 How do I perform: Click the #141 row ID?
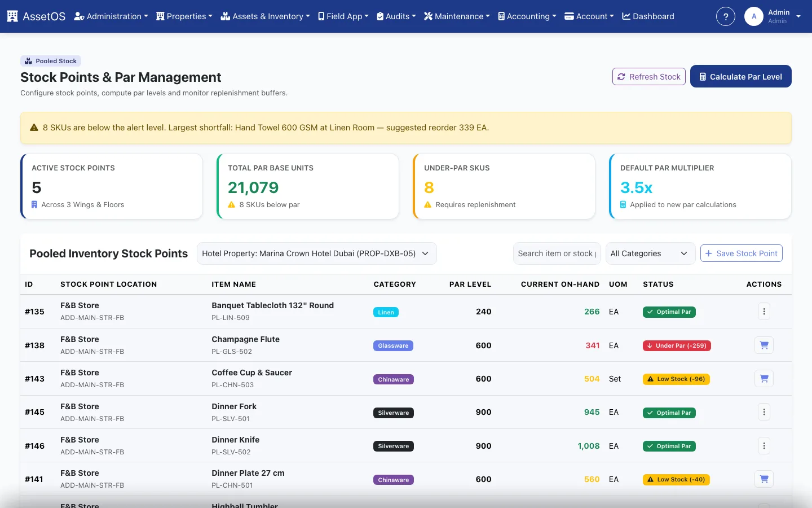[34, 479]
